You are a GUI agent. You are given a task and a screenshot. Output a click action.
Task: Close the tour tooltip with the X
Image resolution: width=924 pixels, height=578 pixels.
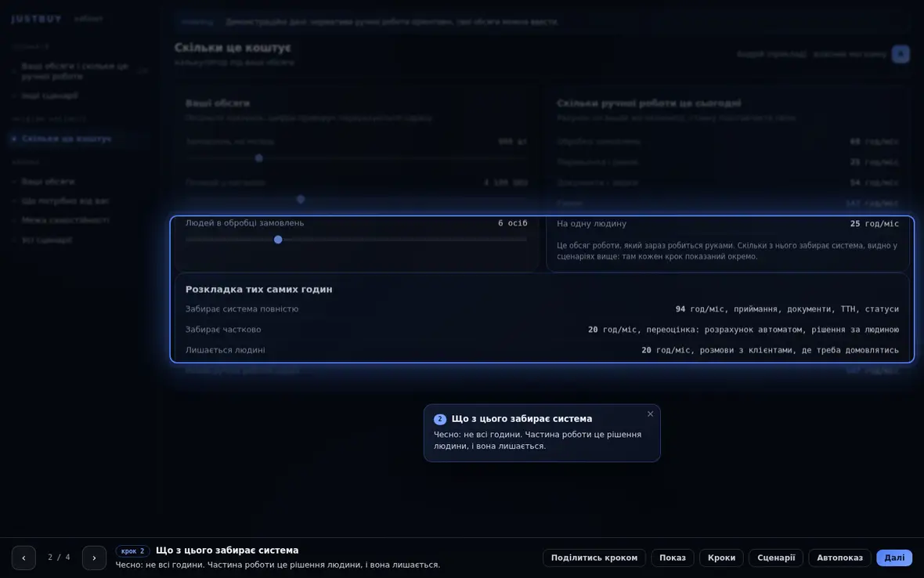coord(650,414)
